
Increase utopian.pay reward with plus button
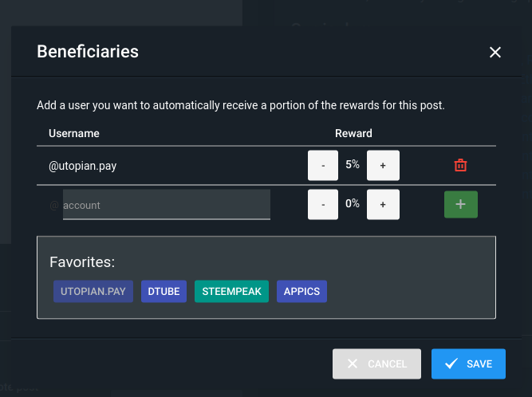383,166
